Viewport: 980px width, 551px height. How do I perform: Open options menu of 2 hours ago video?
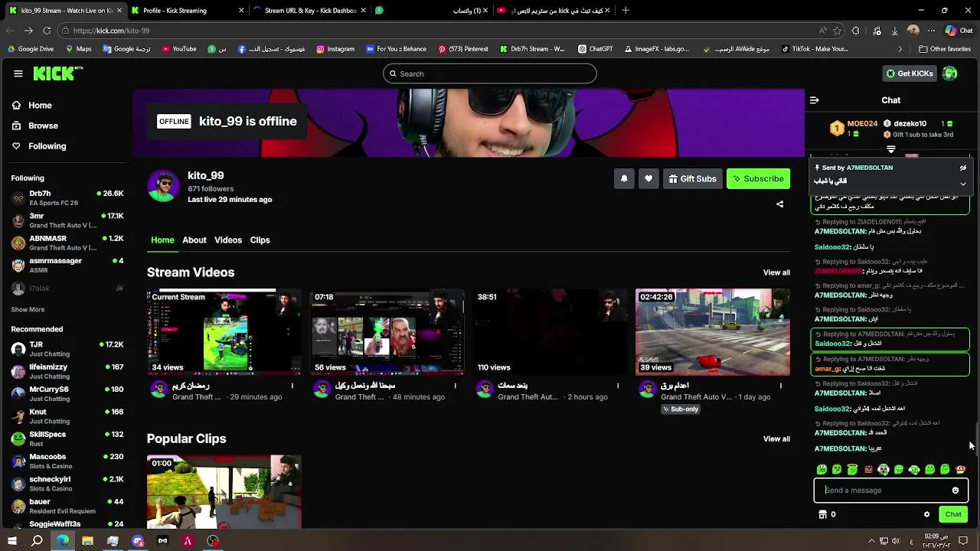click(618, 386)
